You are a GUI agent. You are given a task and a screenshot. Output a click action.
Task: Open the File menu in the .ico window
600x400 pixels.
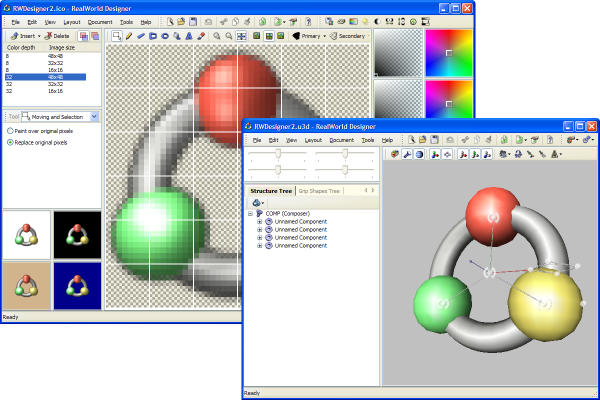point(15,22)
